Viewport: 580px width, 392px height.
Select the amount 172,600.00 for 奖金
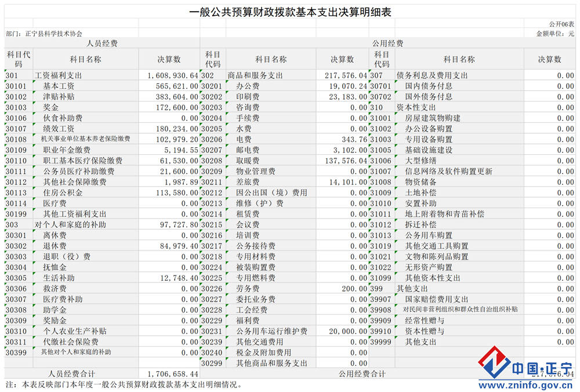tap(177, 108)
